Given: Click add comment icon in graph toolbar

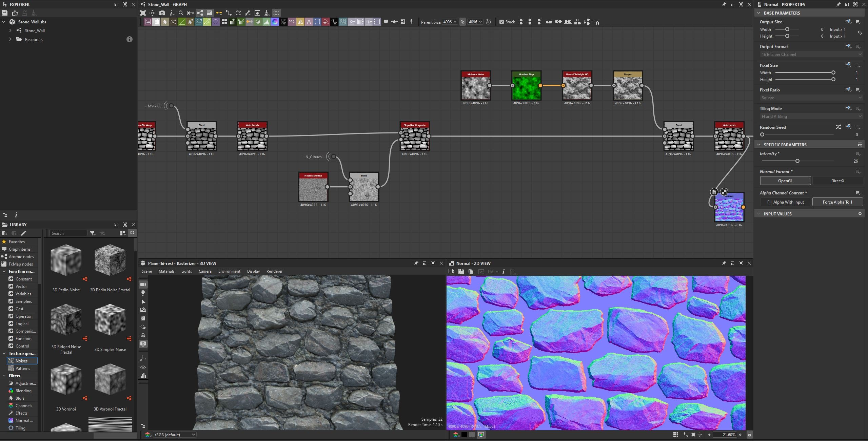Looking at the screenshot, I should [x=386, y=22].
